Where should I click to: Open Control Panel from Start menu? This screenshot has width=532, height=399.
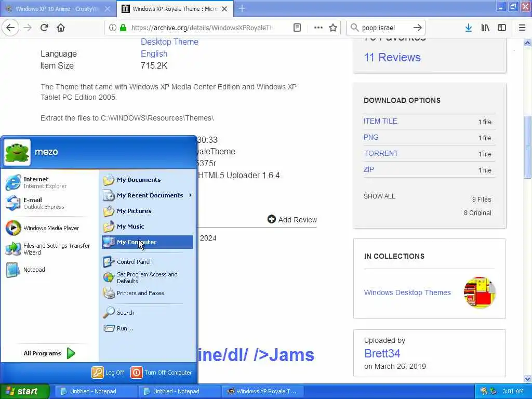coord(148,262)
